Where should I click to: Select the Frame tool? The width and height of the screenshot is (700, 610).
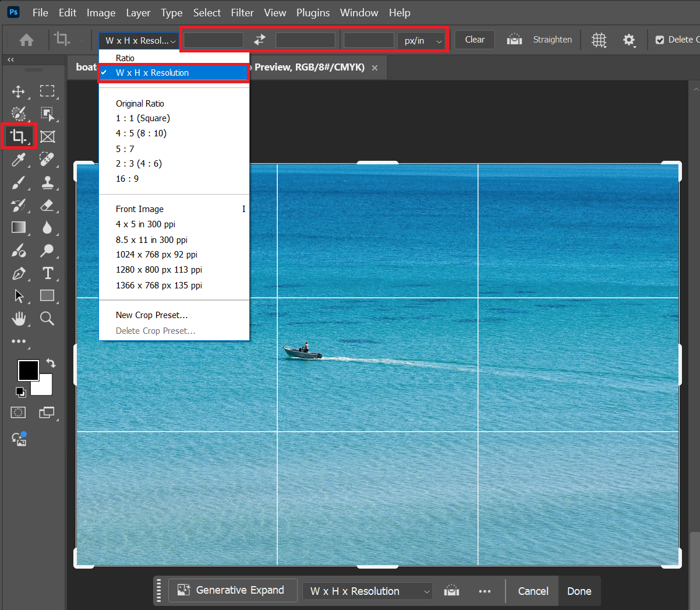pyautogui.click(x=47, y=136)
